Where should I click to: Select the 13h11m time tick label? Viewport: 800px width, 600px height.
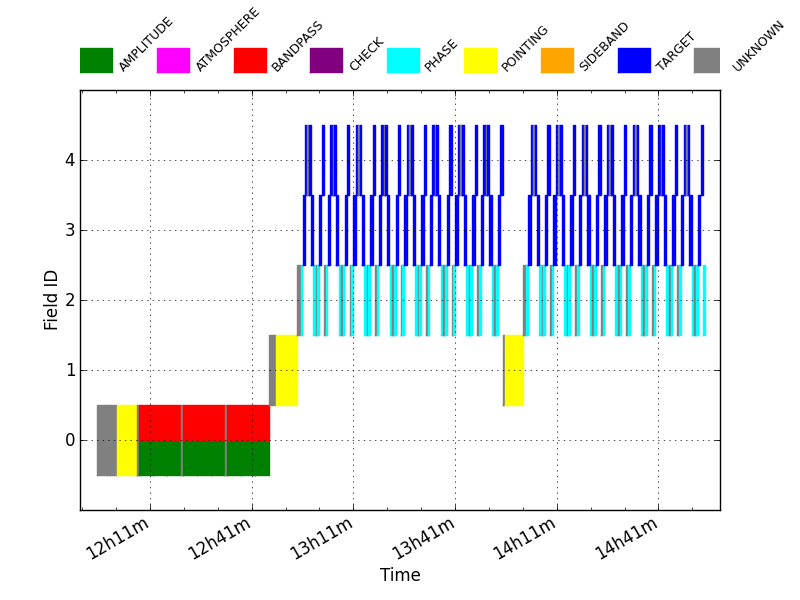322,545
